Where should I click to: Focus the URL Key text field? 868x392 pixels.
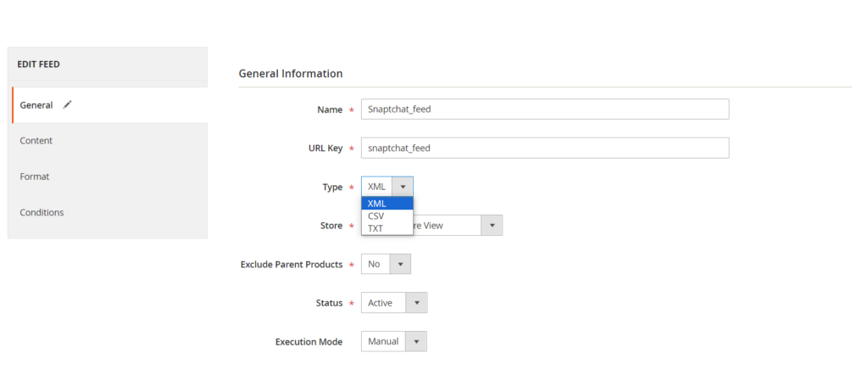(544, 148)
